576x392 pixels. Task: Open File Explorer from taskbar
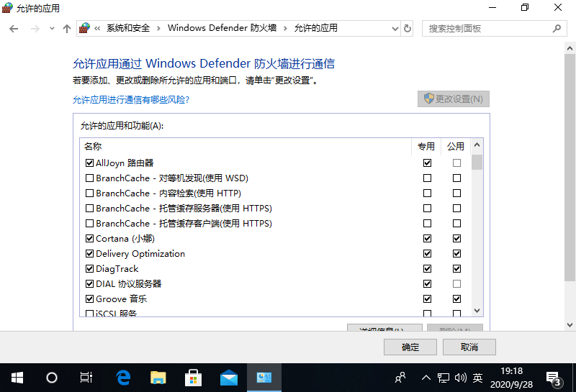tap(158, 378)
